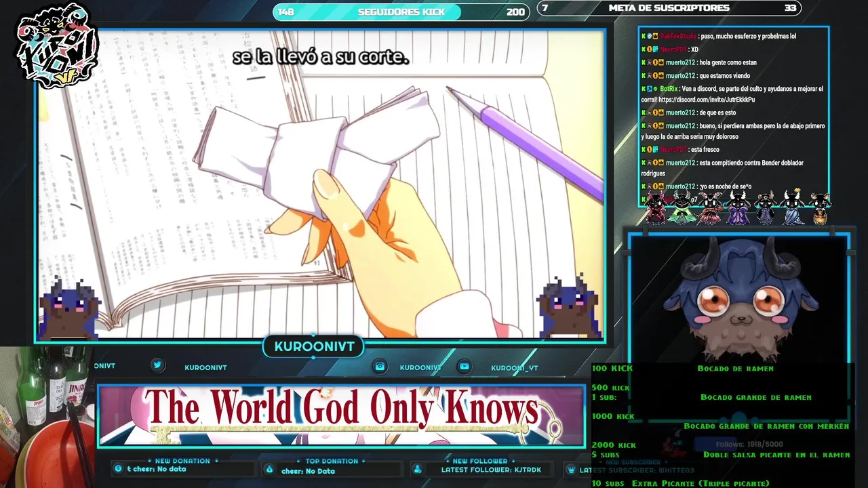
Task: Click the pixel goat sprite at the video's lower left
Action: click(70, 308)
